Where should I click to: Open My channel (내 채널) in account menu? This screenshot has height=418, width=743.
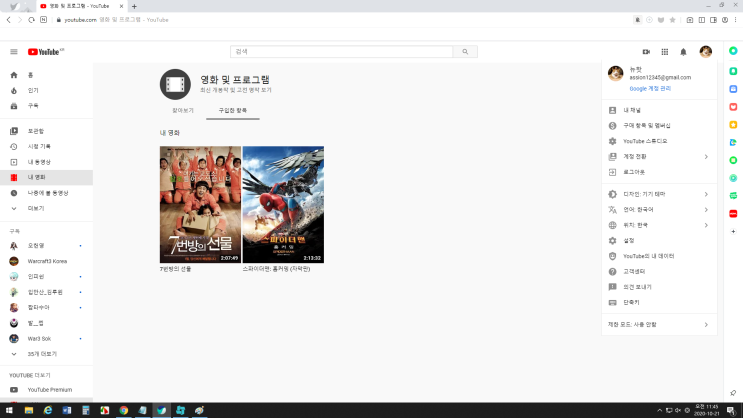[659, 110]
